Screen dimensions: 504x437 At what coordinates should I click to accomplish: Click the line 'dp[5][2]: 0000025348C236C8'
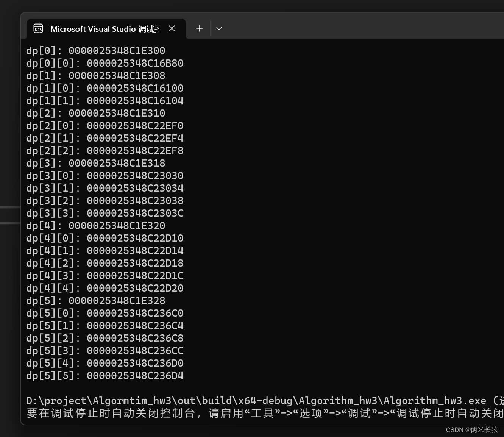pyautogui.click(x=105, y=338)
